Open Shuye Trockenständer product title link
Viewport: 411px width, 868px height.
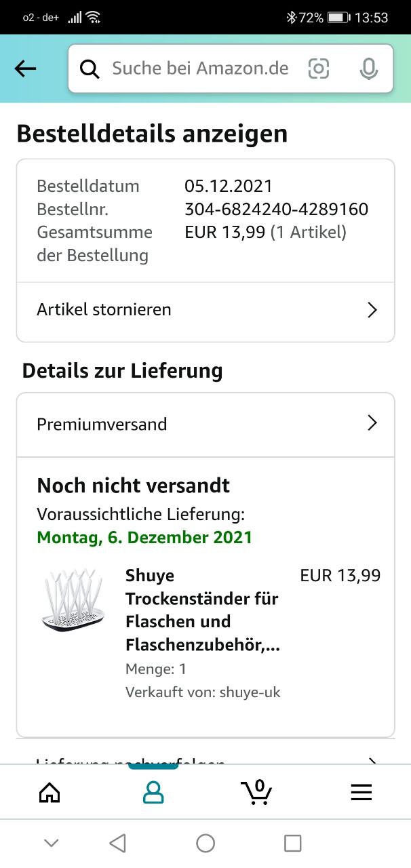pos(202,610)
